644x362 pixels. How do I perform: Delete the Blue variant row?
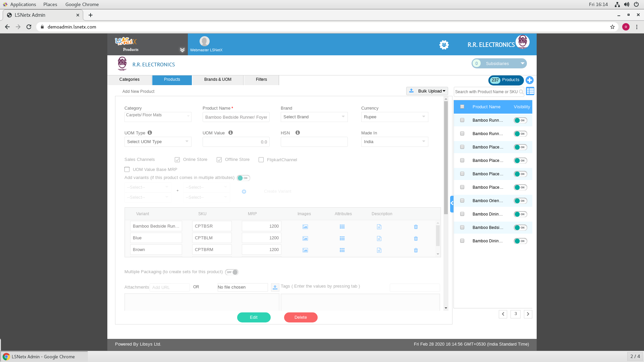(x=416, y=238)
